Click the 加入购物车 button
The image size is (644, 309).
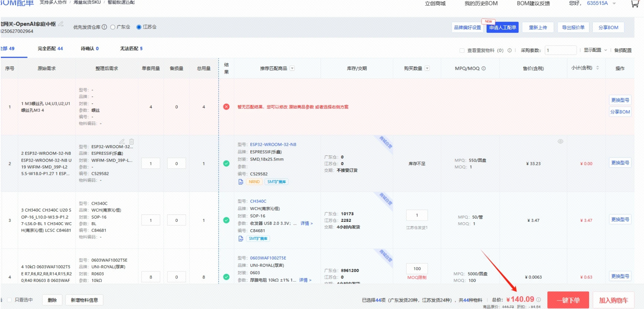tap(614, 300)
